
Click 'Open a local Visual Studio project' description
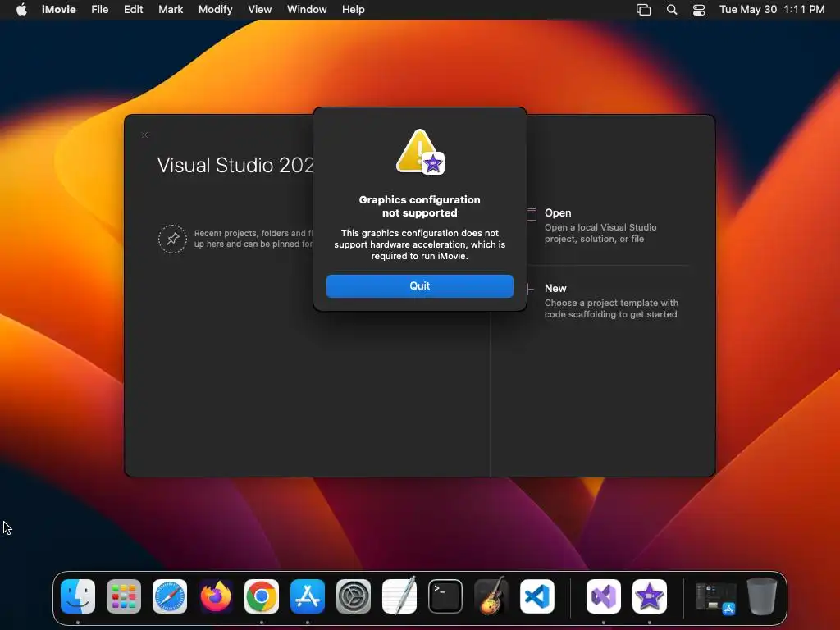click(x=600, y=233)
